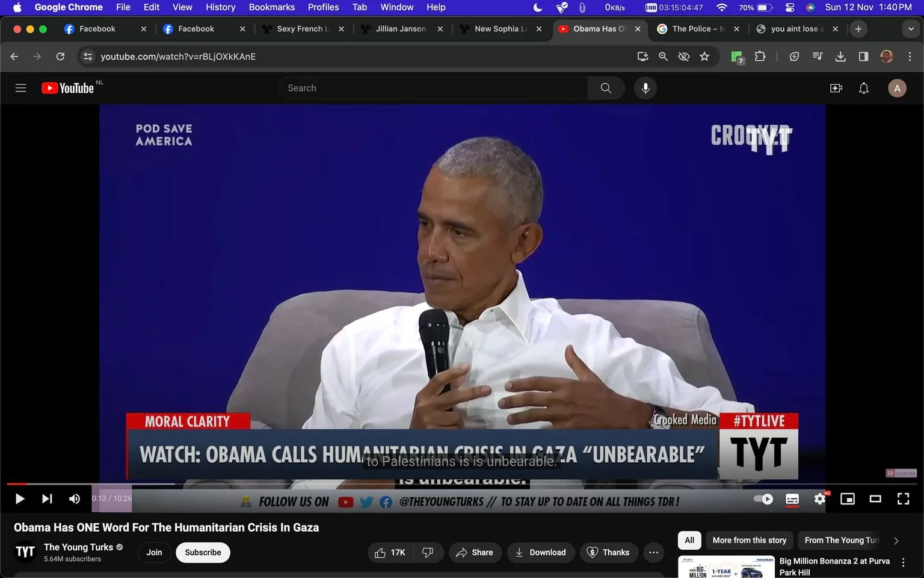Switch to Jillian Janson tab
924x578 pixels.
(401, 28)
